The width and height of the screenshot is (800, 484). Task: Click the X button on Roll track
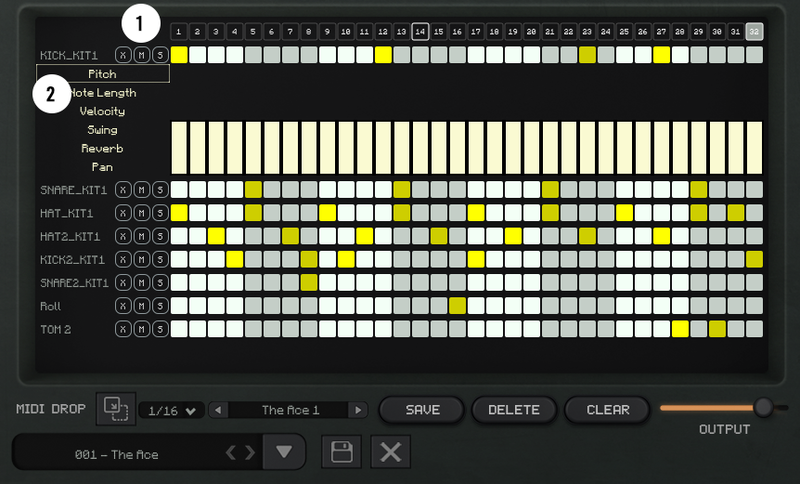[123, 306]
